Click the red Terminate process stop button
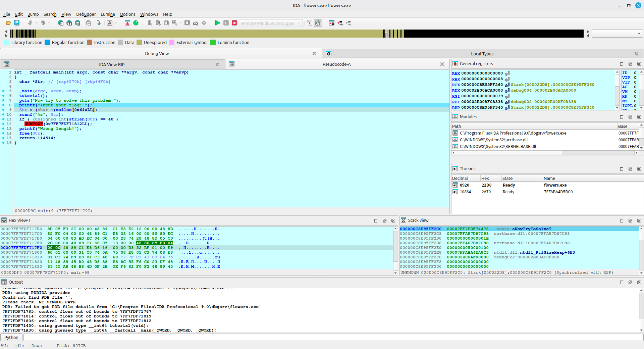 click(x=234, y=23)
